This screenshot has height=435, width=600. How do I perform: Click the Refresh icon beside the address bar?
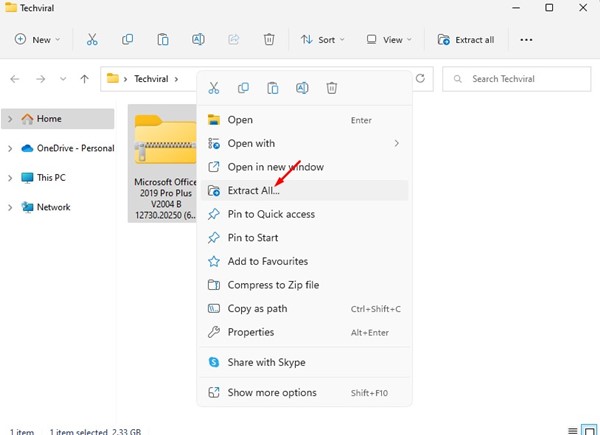click(421, 78)
